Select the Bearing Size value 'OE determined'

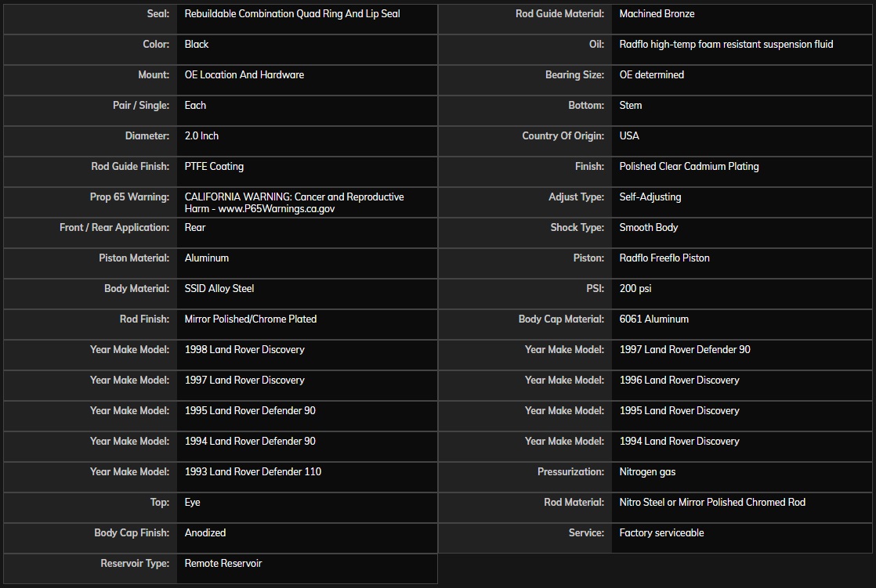coord(651,75)
